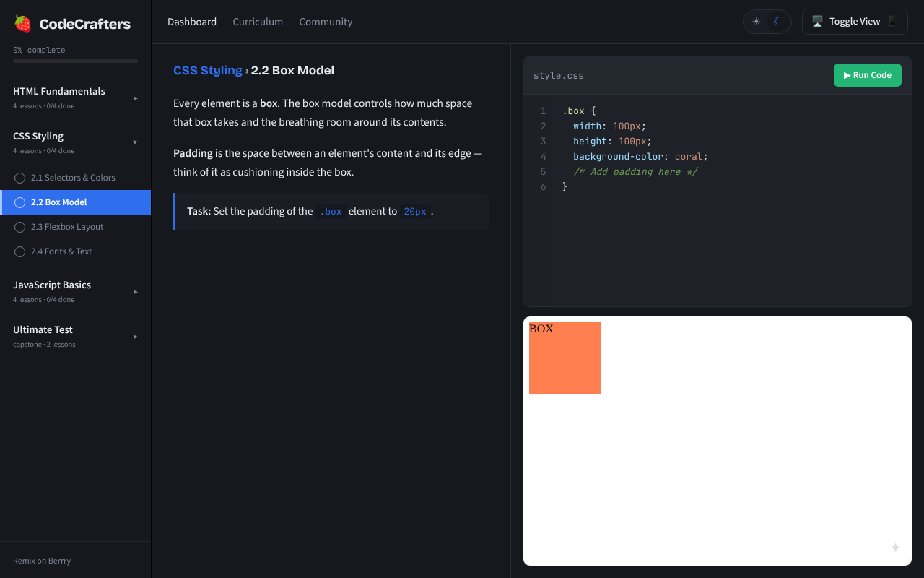The width and height of the screenshot is (924, 578).
Task: Click the 0% complete label
Action: [39, 50]
